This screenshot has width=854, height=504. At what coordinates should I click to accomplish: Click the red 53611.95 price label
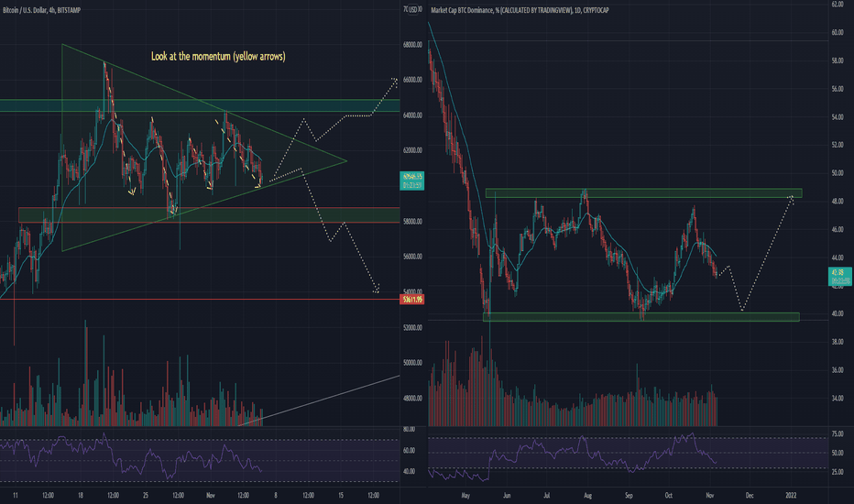click(x=411, y=300)
